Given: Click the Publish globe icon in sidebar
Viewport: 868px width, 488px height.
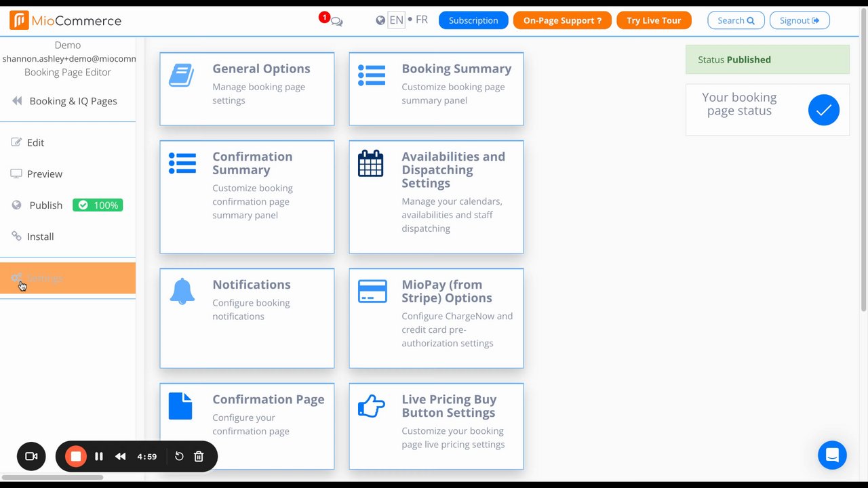Looking at the screenshot, I should click(16, 205).
